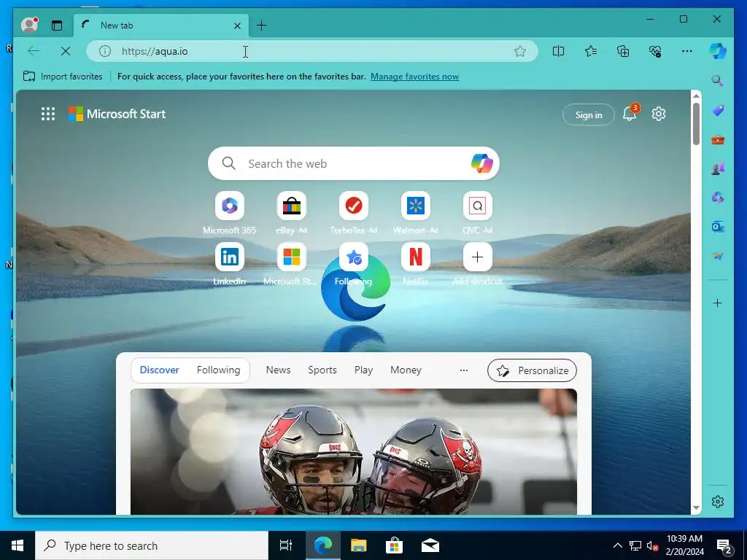Click Import favorites

(x=63, y=76)
